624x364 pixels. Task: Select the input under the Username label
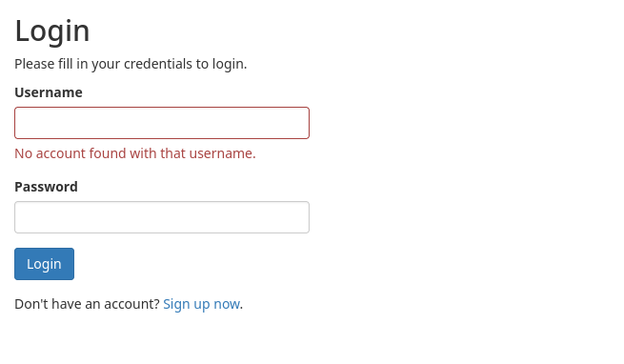162,123
